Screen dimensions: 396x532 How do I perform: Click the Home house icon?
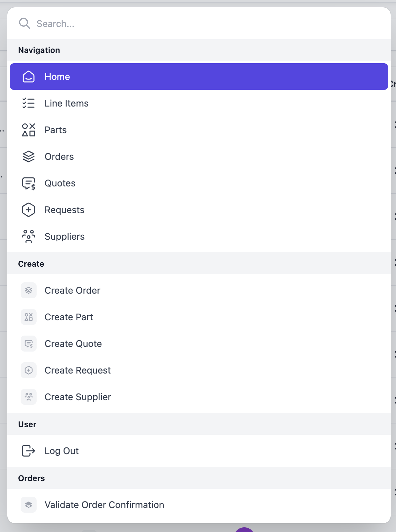point(29,77)
